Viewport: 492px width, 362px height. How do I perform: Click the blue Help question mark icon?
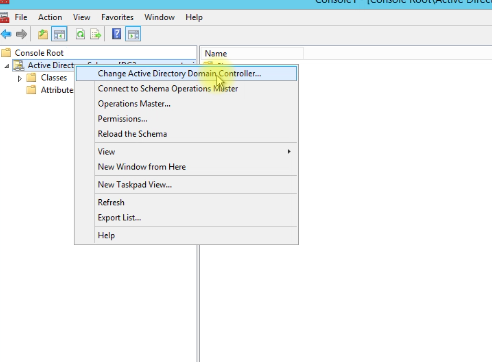point(116,34)
